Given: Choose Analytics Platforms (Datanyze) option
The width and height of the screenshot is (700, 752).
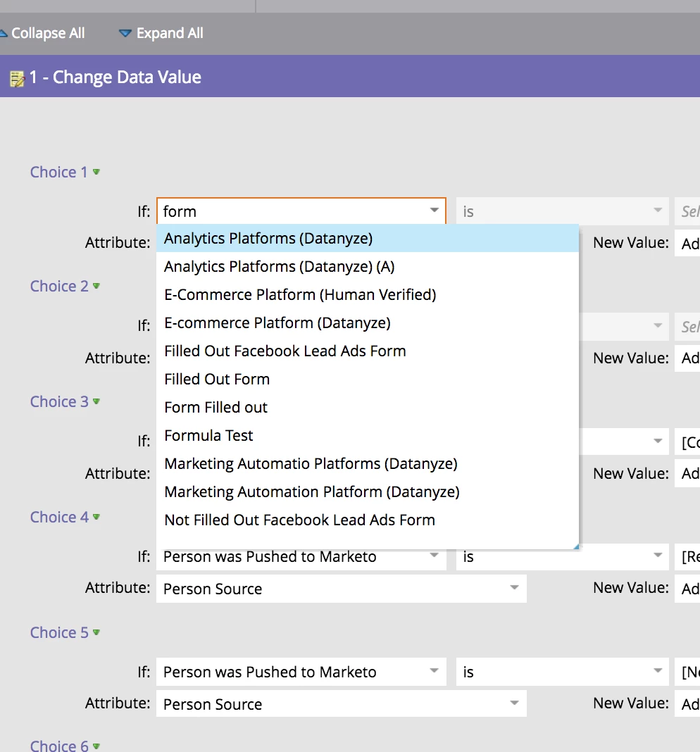Looking at the screenshot, I should point(268,239).
